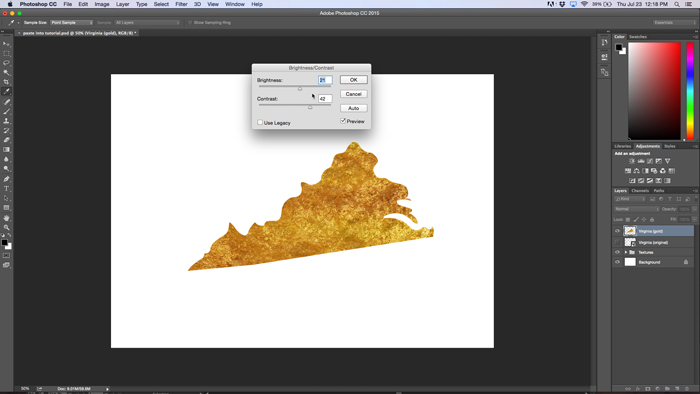Select the Zoom tool
Viewport: 700px width, 394px height.
click(x=6, y=228)
